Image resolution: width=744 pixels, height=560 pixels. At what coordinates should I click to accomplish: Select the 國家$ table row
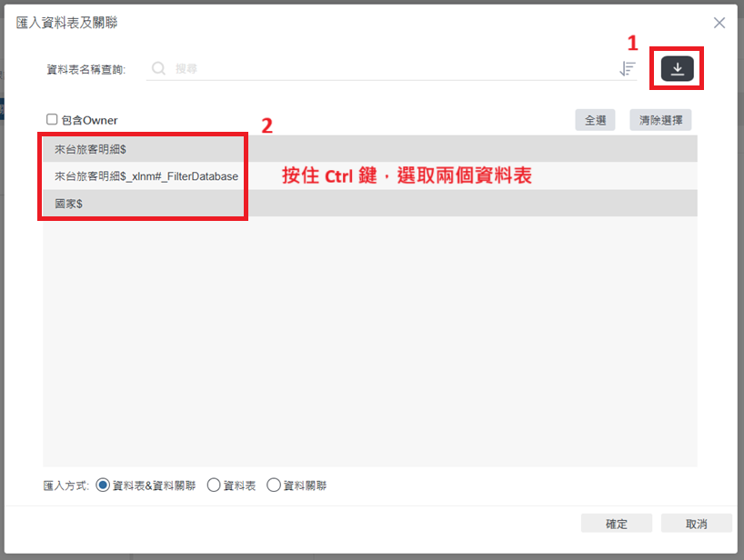coord(370,204)
